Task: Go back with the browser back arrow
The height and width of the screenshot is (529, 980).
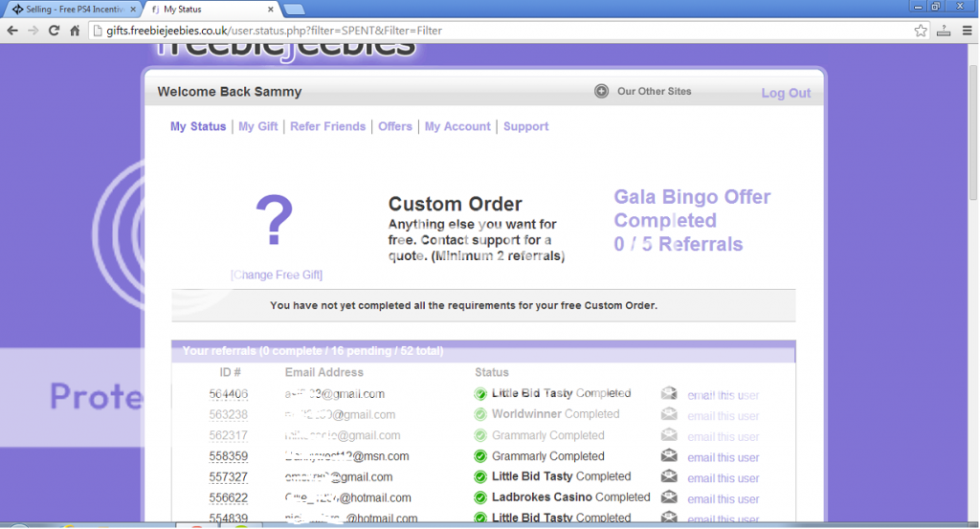Action: (12, 31)
